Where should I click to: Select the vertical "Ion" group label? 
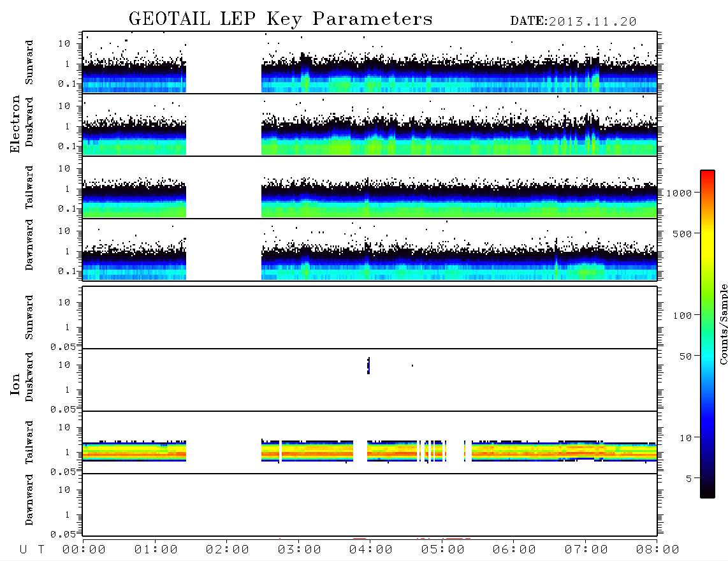pyautogui.click(x=15, y=384)
